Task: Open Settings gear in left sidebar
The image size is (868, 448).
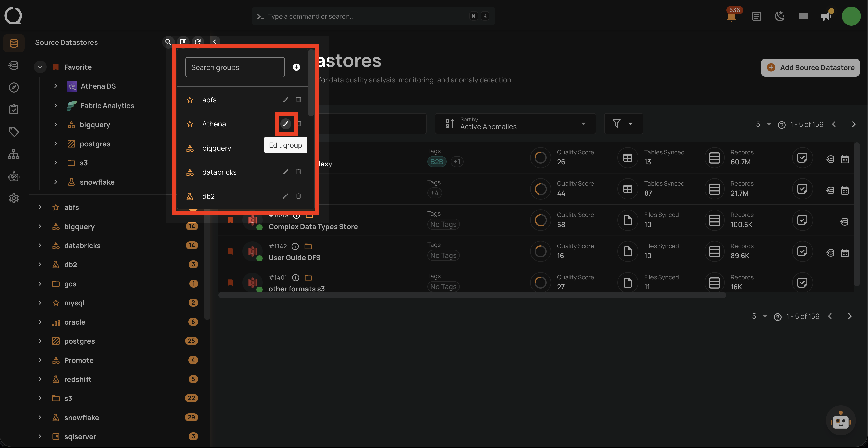Action: pos(14,198)
